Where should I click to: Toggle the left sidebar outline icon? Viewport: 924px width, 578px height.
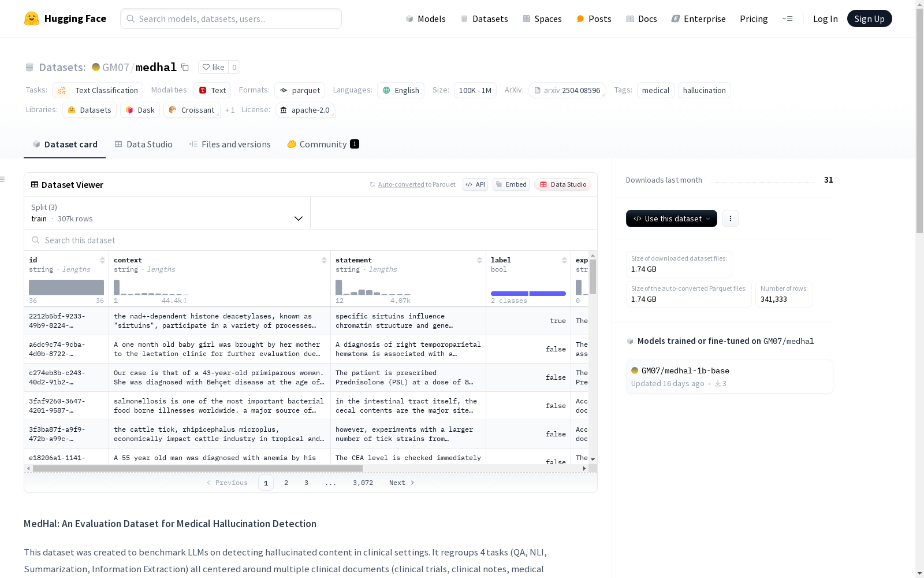[x=2, y=179]
